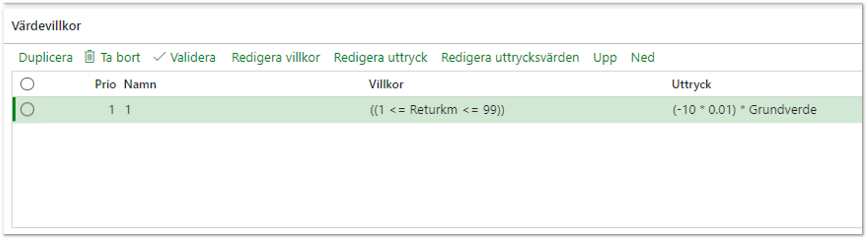This screenshot has width=868, height=240.
Task: Toggle the select-all circle in the header row
Action: pyautogui.click(x=28, y=84)
